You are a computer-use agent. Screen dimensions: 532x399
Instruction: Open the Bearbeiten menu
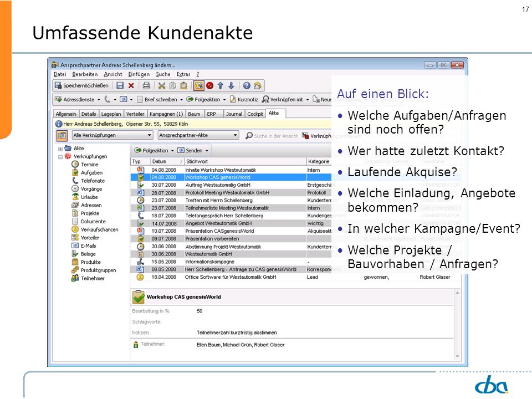pyautogui.click(x=85, y=74)
